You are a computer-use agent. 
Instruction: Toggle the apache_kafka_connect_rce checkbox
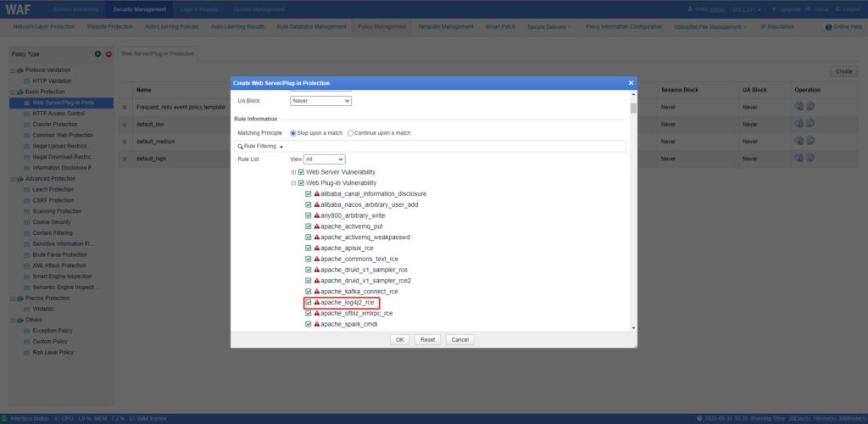point(309,291)
